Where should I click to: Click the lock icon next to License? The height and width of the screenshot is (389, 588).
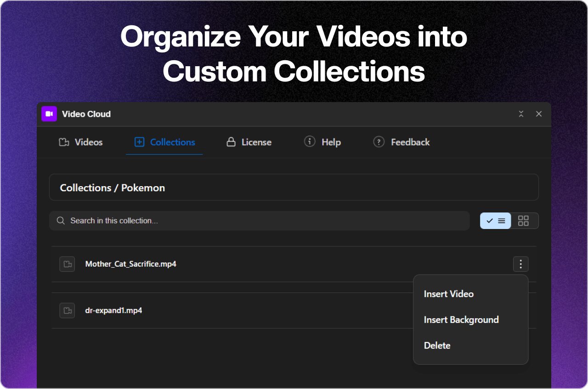[231, 142]
